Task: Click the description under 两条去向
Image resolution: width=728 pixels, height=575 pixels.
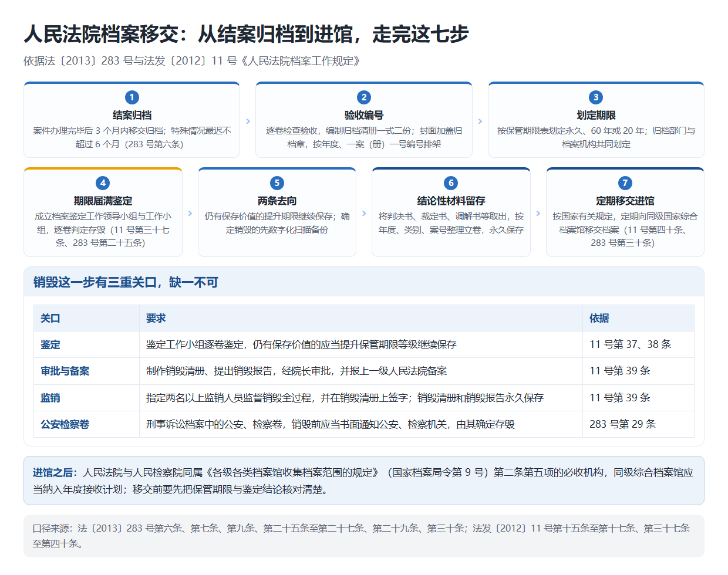Action: (x=277, y=223)
